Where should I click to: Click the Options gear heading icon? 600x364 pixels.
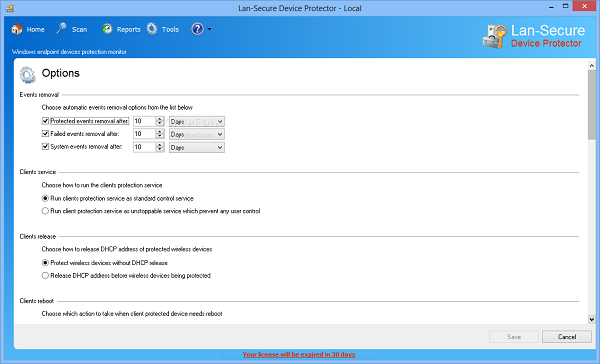[28, 75]
